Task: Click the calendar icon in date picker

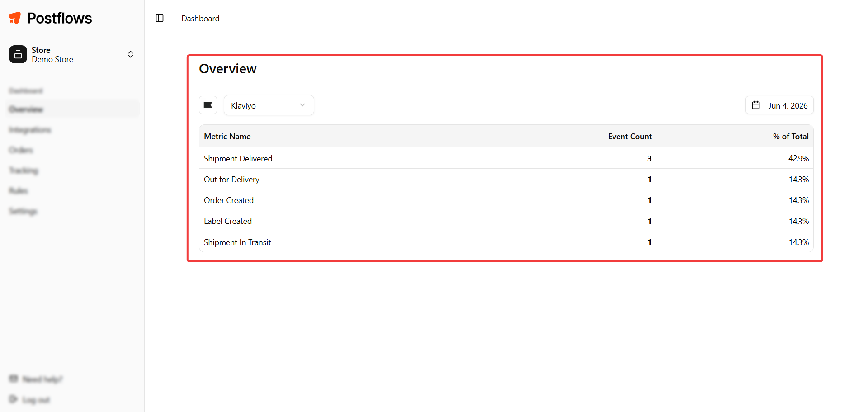Action: click(x=756, y=105)
